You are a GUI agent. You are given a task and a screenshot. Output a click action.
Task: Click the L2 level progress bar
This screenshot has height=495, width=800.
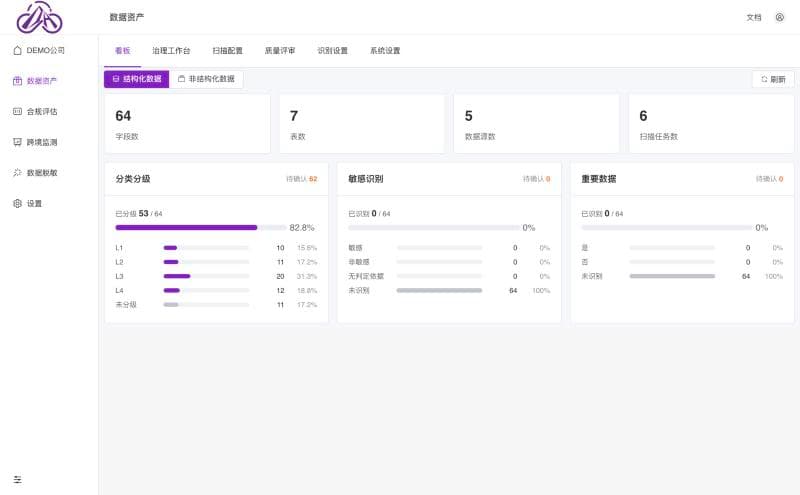click(206, 262)
